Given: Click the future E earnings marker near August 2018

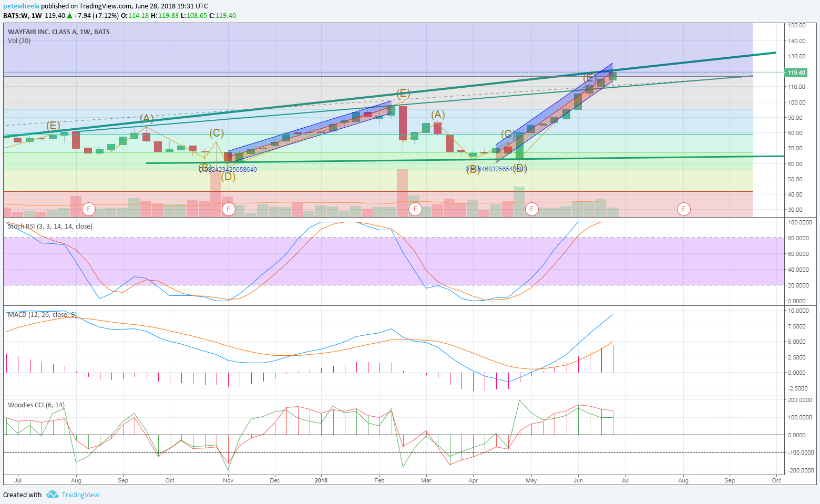Looking at the screenshot, I should (x=684, y=209).
